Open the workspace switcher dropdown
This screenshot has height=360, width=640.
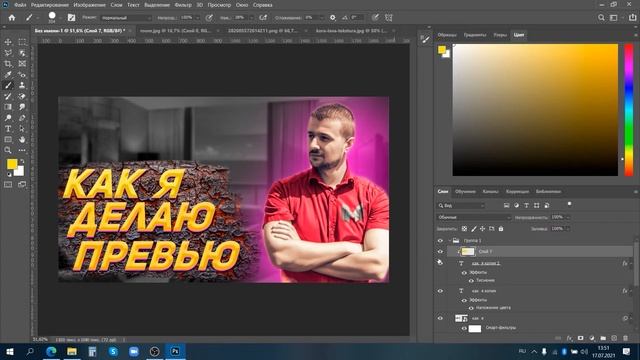[x=613, y=18]
